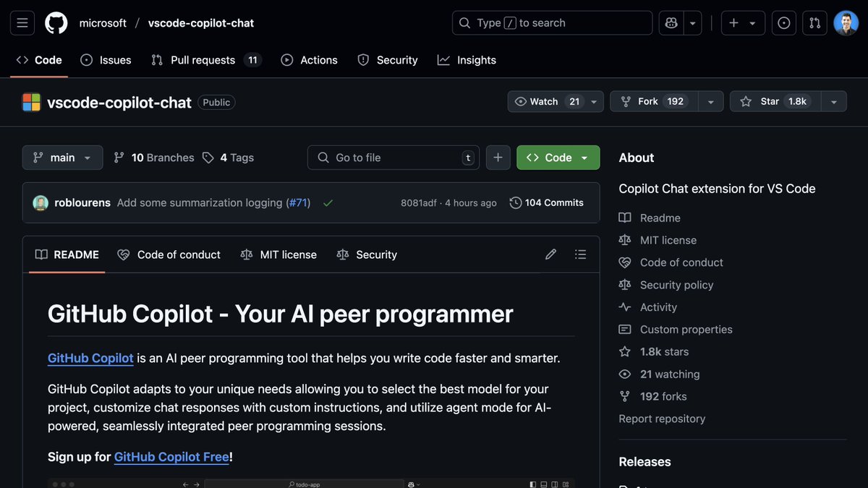View commit history via the clock icon
The width and height of the screenshot is (868, 488).
pyautogui.click(x=514, y=202)
